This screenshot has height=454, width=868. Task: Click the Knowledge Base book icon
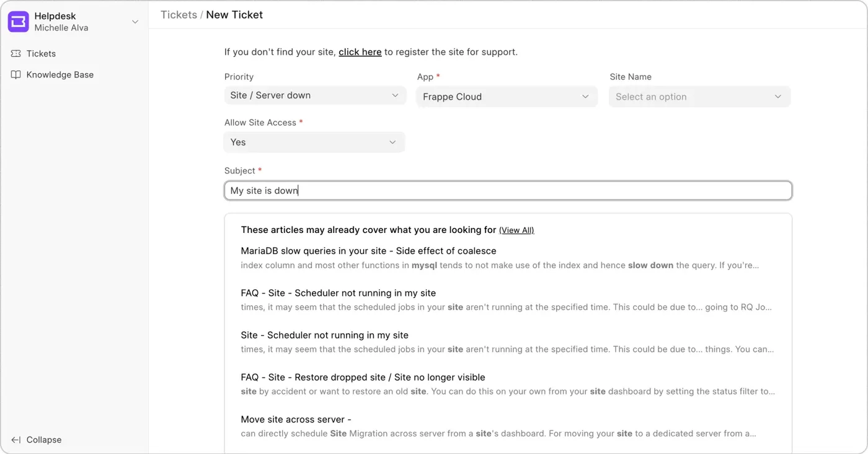click(x=16, y=75)
